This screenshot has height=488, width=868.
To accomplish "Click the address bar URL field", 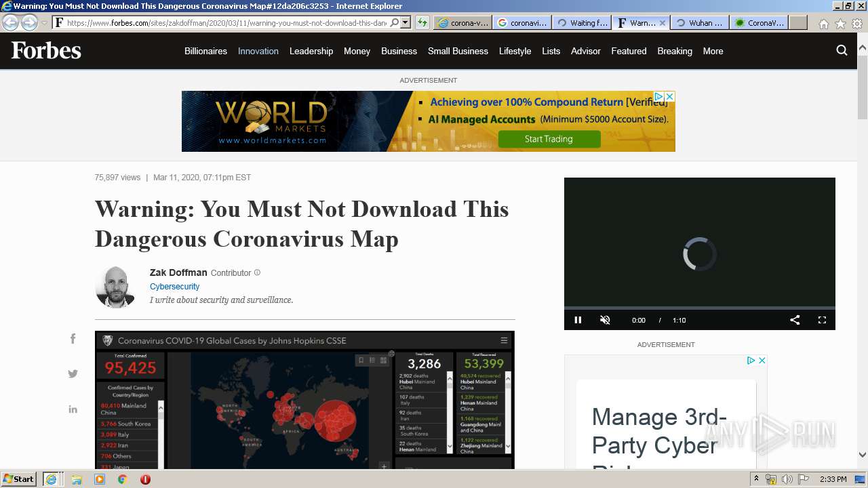I will (x=226, y=22).
